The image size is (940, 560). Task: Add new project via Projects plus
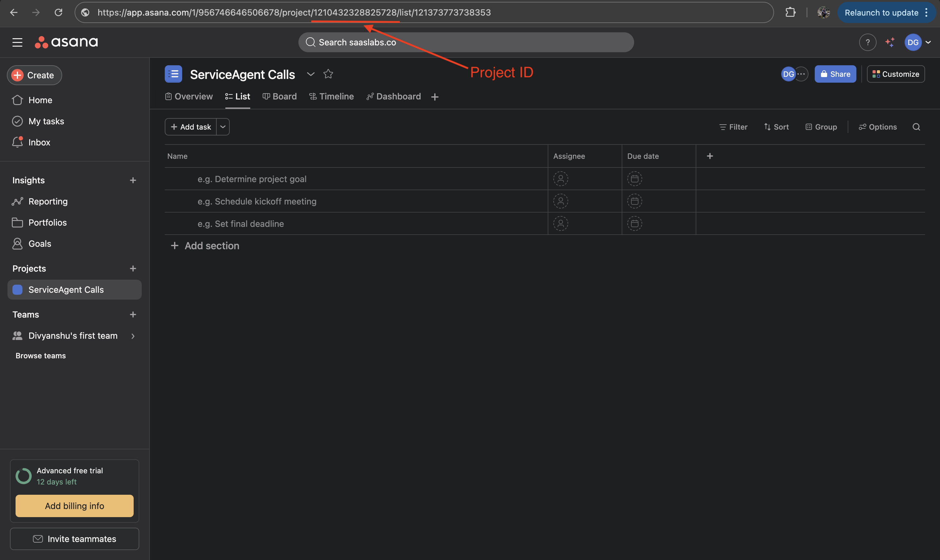133,269
